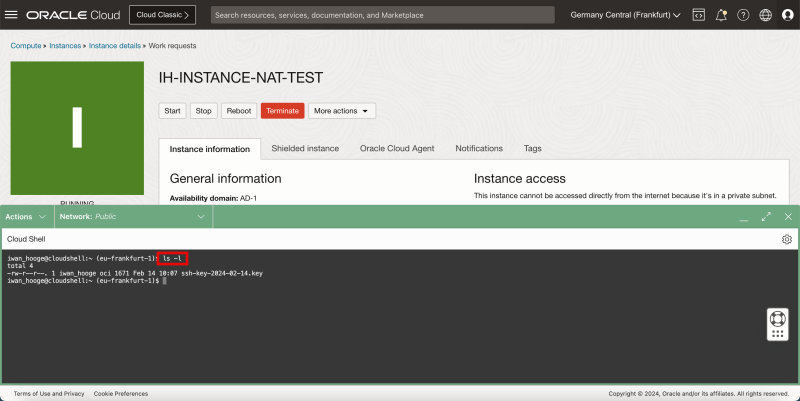This screenshot has width=800, height=401.
Task: Click the green instance thumbnail image
Action: (77, 128)
